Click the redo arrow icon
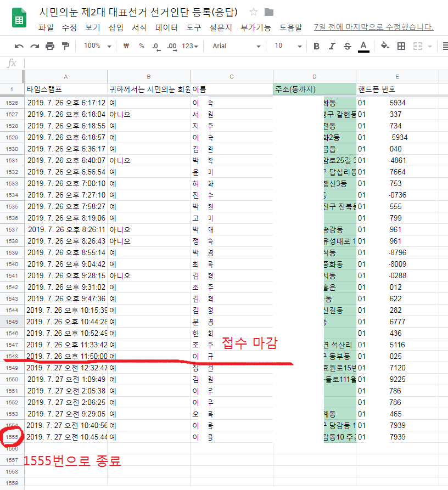 [x=35, y=46]
